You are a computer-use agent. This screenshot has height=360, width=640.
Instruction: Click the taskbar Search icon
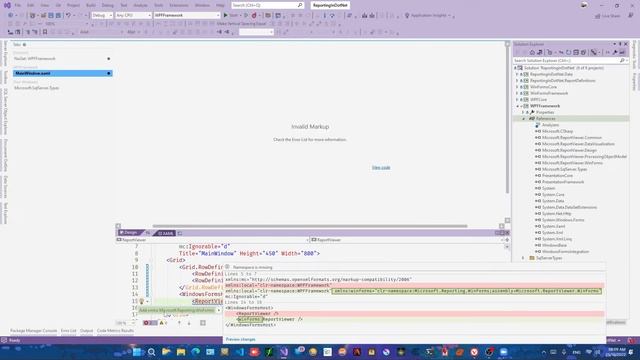151,352
